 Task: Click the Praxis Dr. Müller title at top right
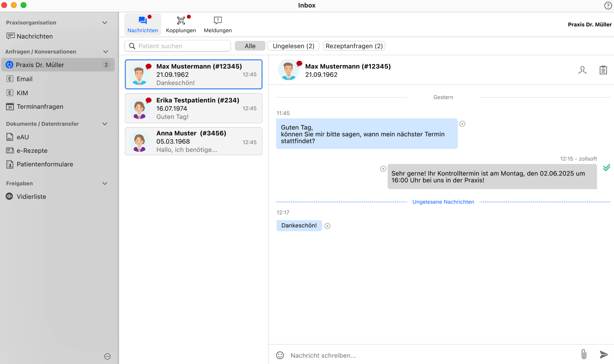(x=589, y=25)
